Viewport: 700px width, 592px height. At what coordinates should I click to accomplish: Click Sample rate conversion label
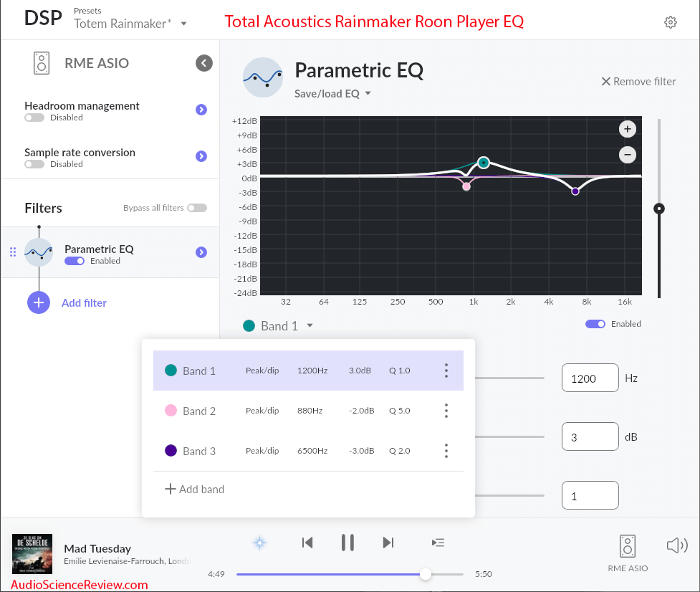(x=80, y=153)
